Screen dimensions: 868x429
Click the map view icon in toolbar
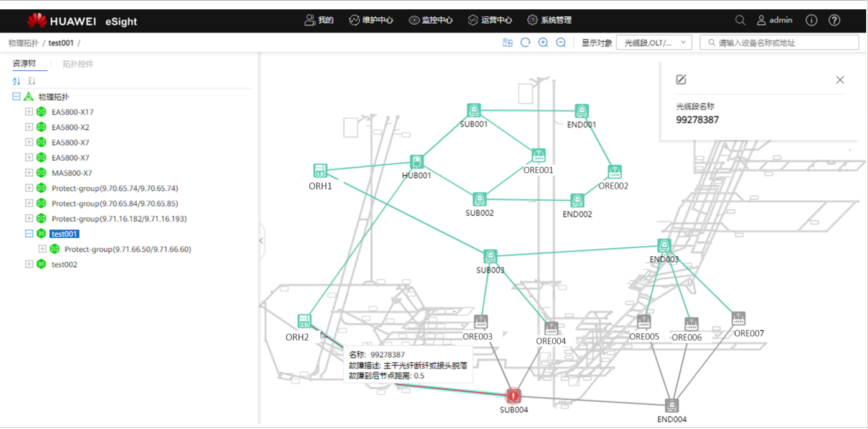pyautogui.click(x=508, y=43)
